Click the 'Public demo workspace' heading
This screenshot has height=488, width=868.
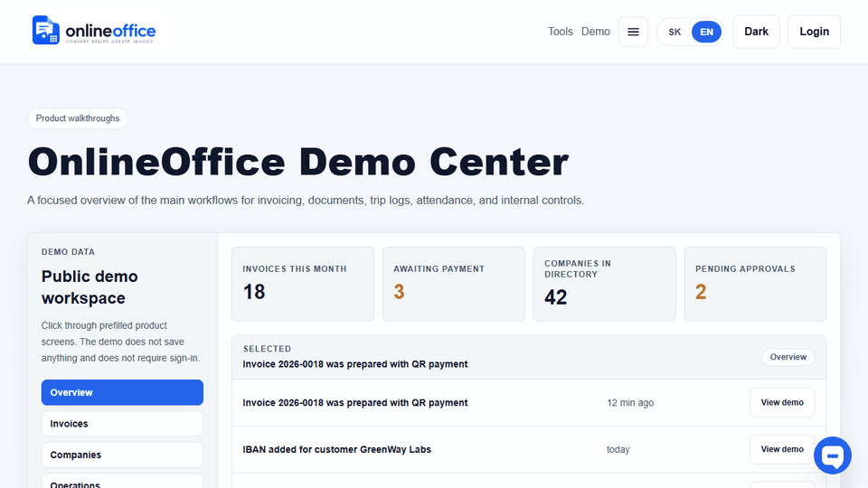[x=90, y=287]
